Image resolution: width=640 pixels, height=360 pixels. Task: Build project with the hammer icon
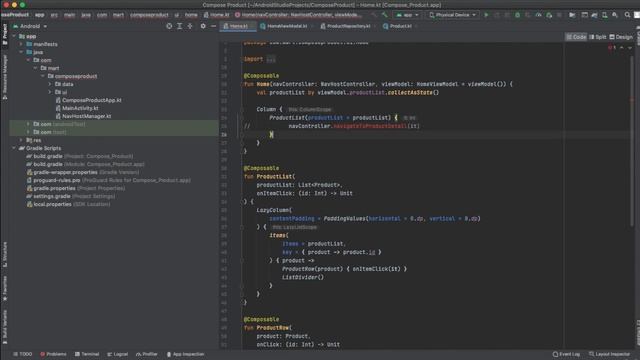point(384,15)
